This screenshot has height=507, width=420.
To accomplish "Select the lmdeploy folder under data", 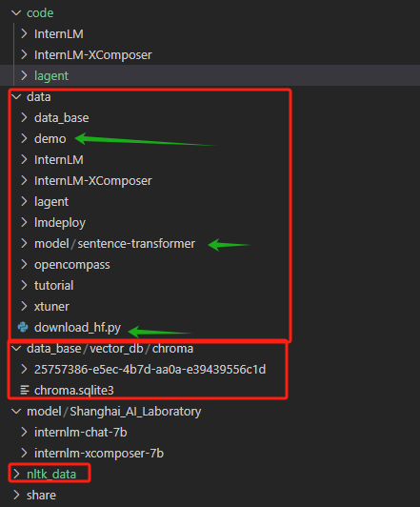I will tap(60, 222).
